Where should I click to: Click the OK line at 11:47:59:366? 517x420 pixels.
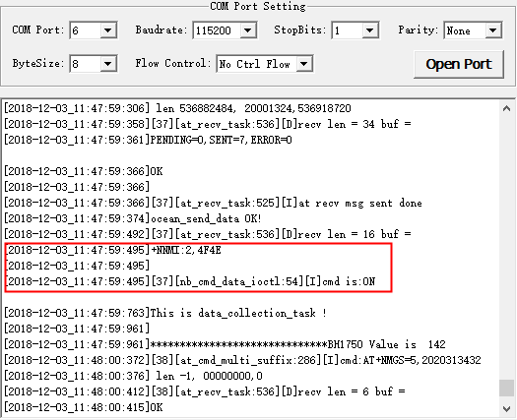(x=84, y=171)
